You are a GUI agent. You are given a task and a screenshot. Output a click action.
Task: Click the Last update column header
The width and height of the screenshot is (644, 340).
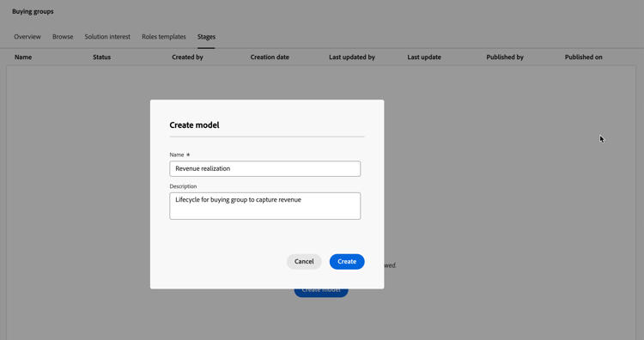[x=424, y=57]
